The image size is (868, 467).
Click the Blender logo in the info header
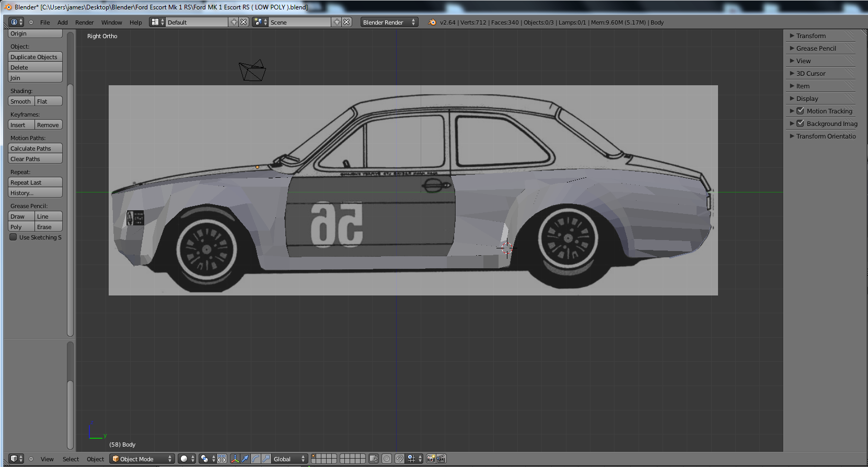(432, 22)
